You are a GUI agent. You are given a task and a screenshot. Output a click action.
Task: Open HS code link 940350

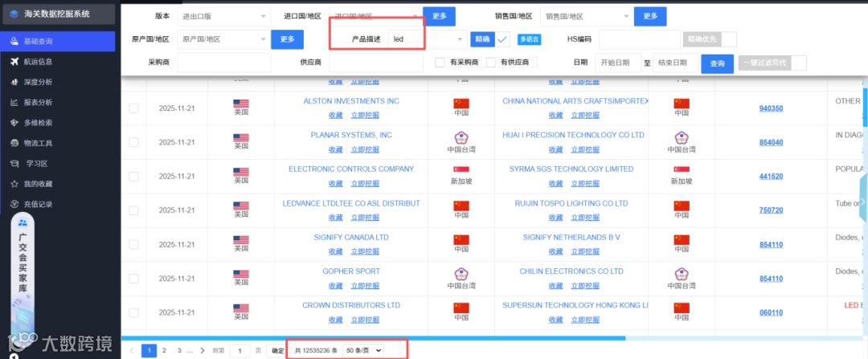(x=771, y=108)
